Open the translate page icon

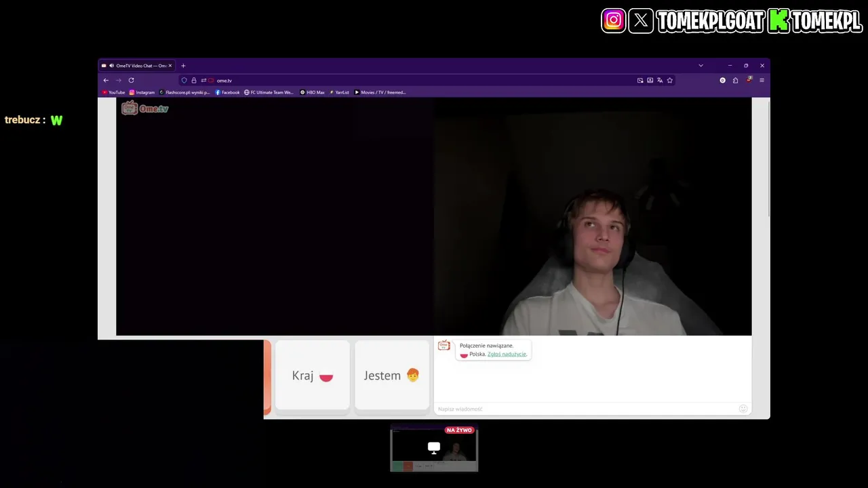[660, 80]
